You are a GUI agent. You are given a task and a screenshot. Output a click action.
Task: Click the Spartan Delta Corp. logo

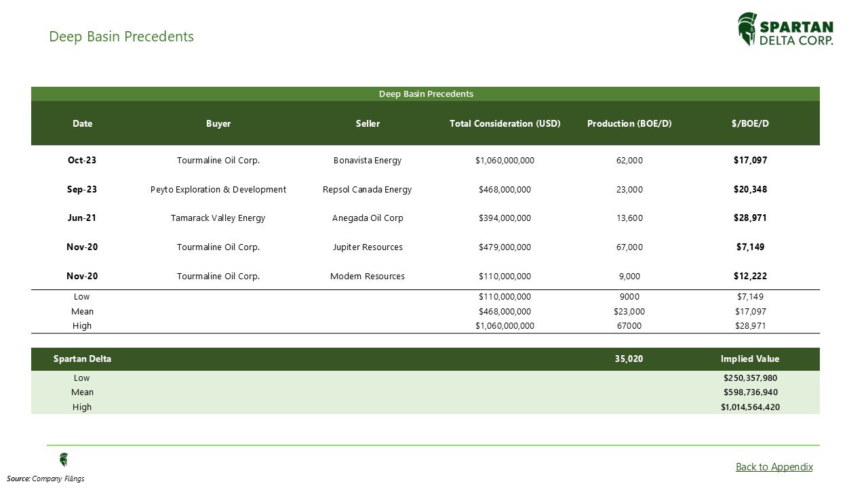point(785,29)
